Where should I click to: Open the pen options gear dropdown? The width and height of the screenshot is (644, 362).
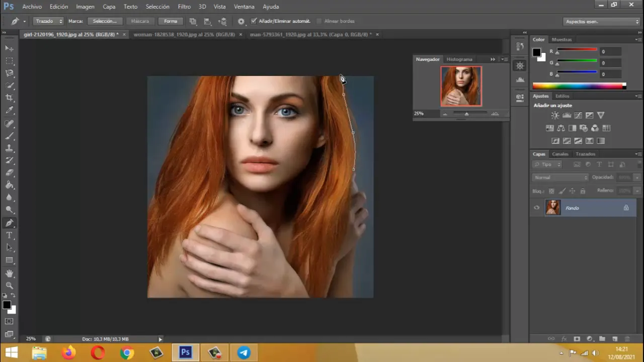241,21
